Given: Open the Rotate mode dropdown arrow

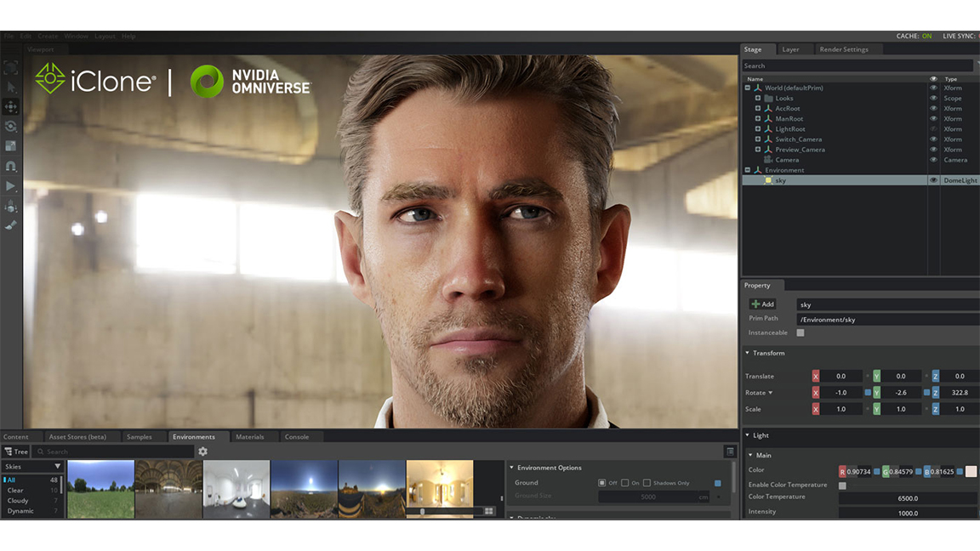Looking at the screenshot, I should (x=771, y=393).
